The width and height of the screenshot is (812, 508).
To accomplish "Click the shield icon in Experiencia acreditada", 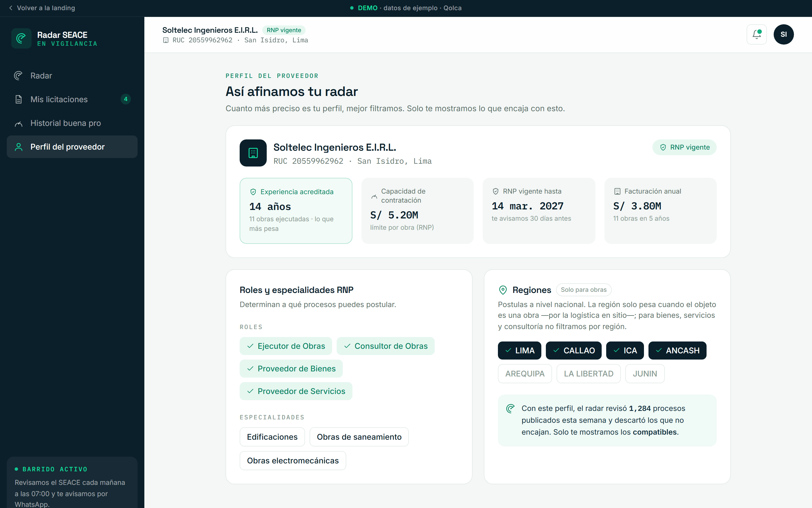I will (x=253, y=192).
